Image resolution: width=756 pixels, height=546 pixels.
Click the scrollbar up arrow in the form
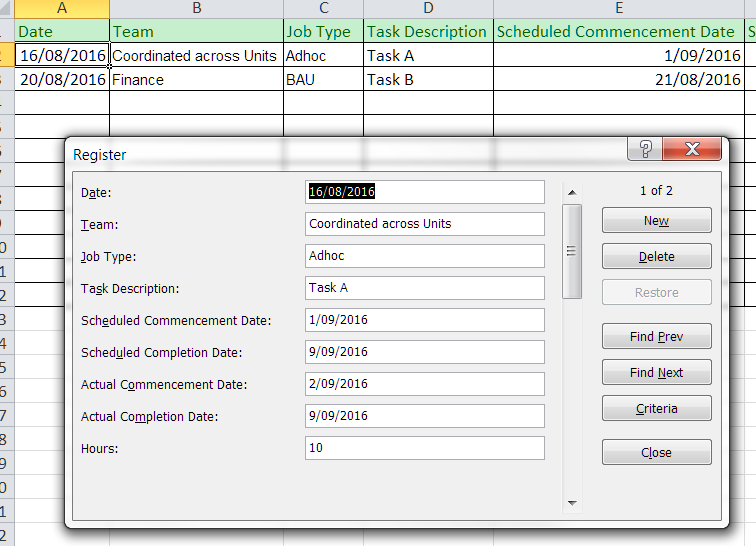(572, 192)
